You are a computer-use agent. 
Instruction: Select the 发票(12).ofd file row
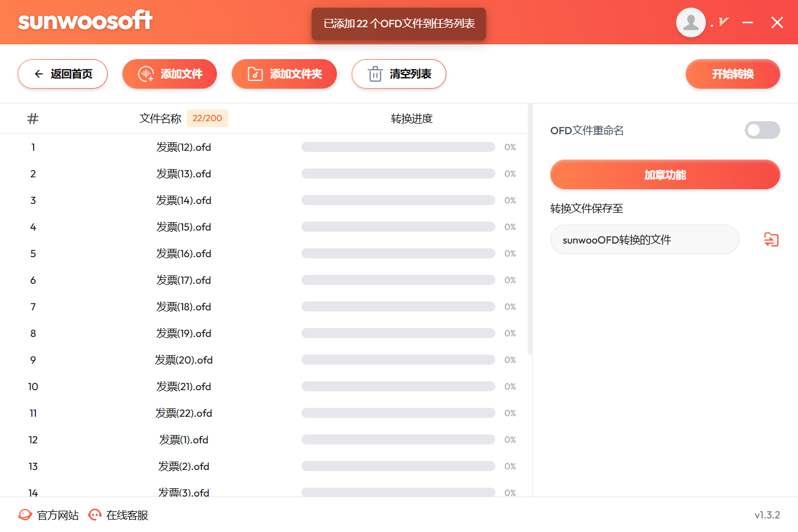pos(183,147)
